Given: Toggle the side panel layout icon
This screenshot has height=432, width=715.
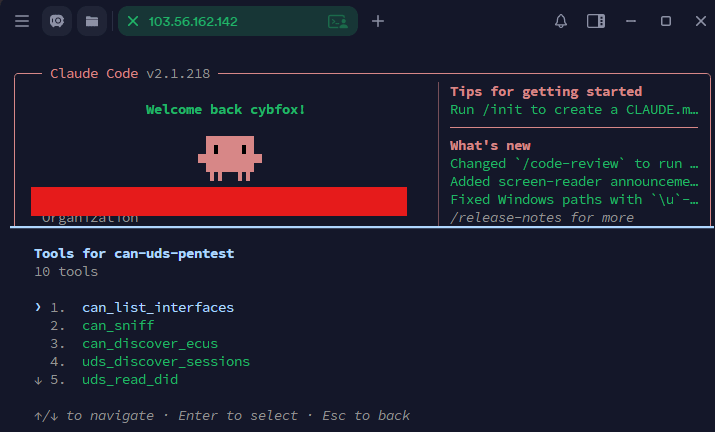Looking at the screenshot, I should click(596, 21).
